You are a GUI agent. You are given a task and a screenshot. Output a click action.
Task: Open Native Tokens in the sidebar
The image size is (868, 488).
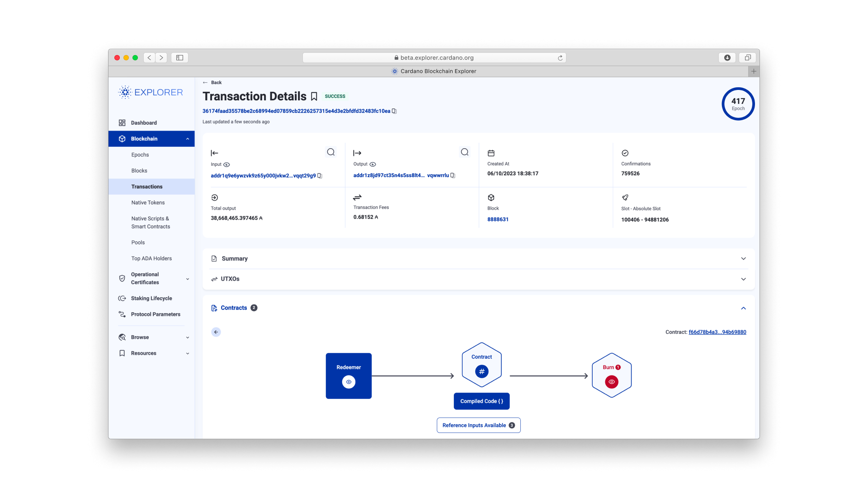click(x=148, y=202)
